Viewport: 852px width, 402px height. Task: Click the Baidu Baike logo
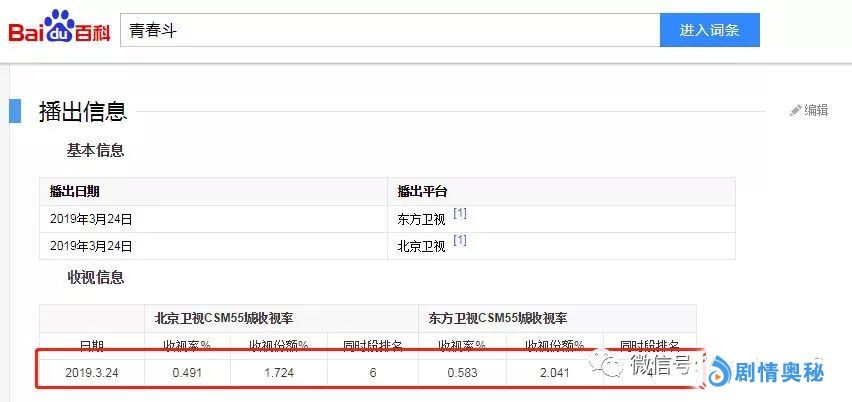tap(59, 30)
